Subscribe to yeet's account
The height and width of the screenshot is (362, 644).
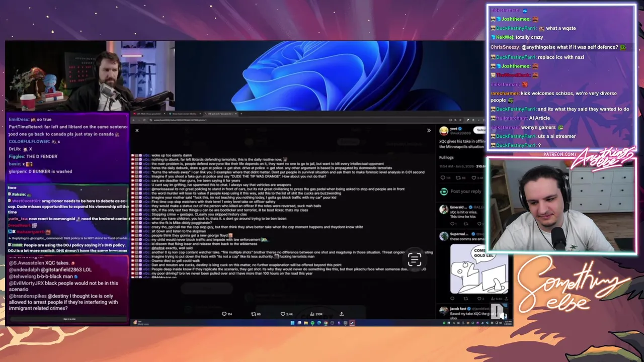click(x=479, y=130)
